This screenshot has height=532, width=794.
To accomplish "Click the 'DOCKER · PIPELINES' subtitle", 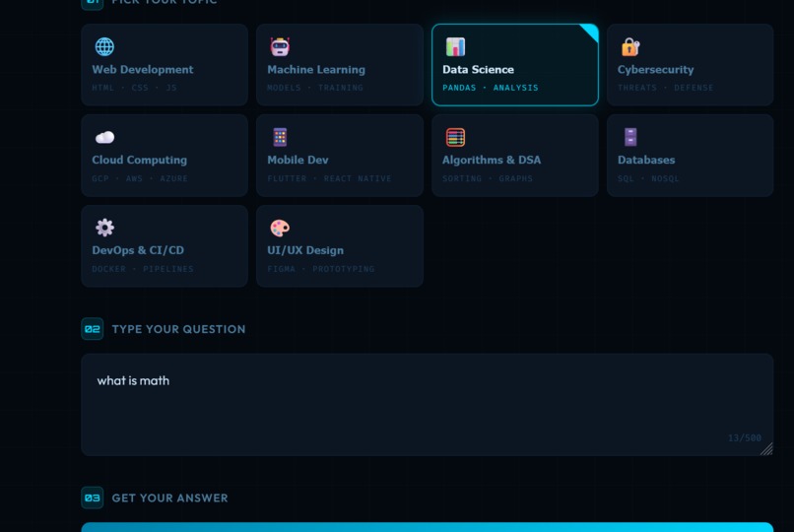I will [x=142, y=269].
